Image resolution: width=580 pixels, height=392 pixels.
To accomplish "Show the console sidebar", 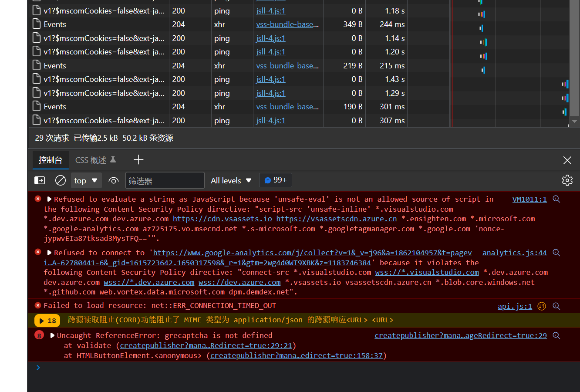I will coord(39,180).
